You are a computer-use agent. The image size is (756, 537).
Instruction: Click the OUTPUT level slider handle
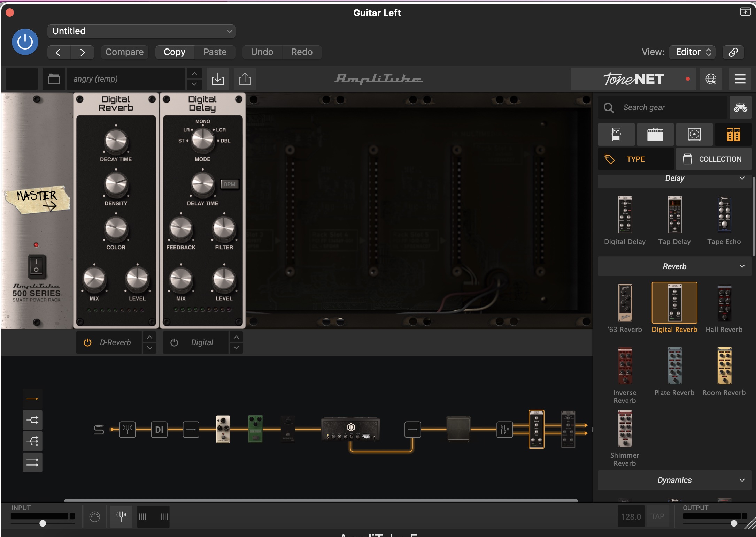click(734, 523)
